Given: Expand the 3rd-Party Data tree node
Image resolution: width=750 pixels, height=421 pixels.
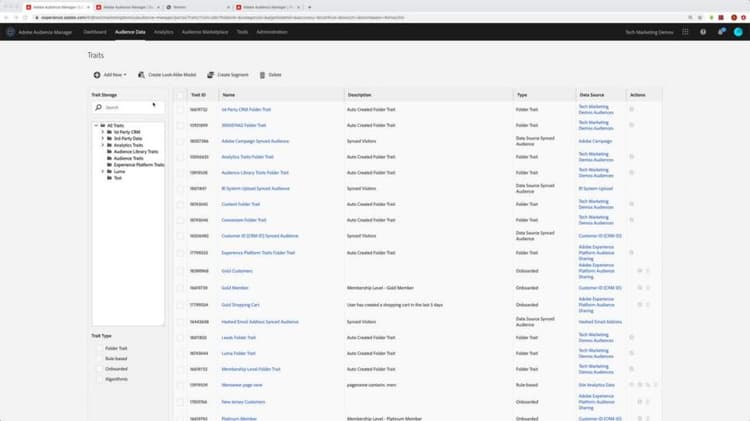Looking at the screenshot, I should click(103, 139).
